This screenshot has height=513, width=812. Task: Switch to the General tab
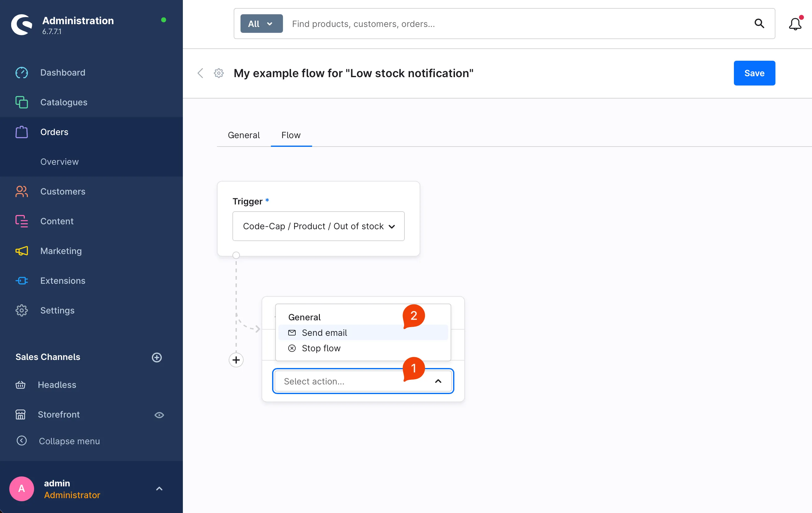coord(244,135)
